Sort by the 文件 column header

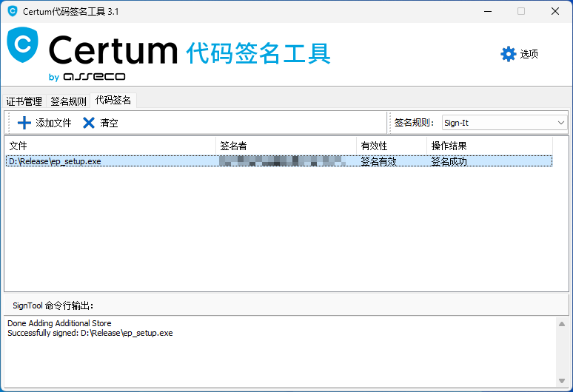(110, 146)
